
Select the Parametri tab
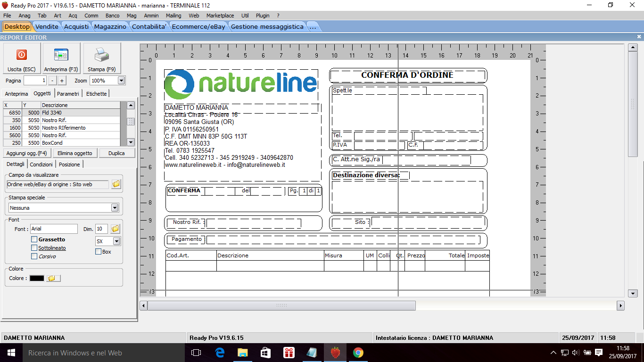click(68, 94)
